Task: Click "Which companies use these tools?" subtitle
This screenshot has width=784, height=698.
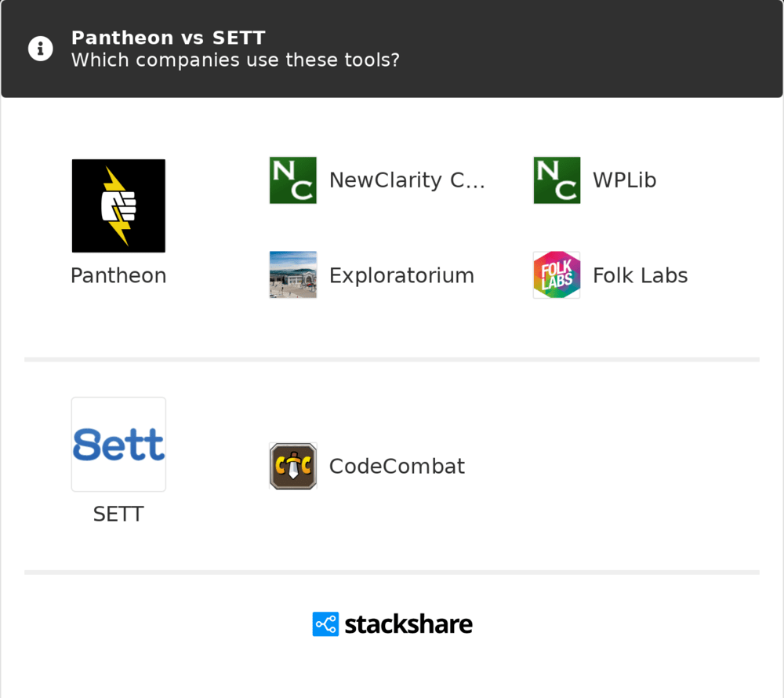Action: coord(235,60)
